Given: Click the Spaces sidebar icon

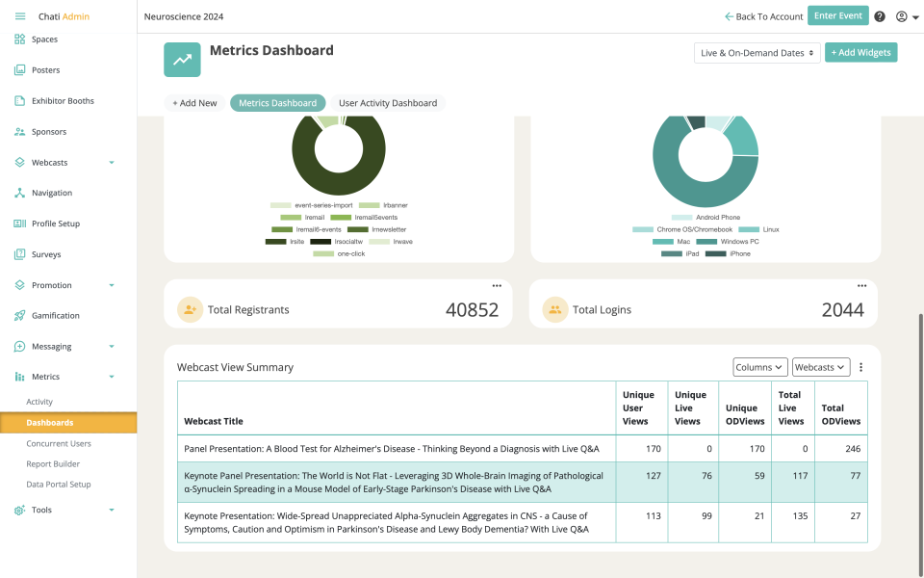Looking at the screenshot, I should tap(20, 39).
